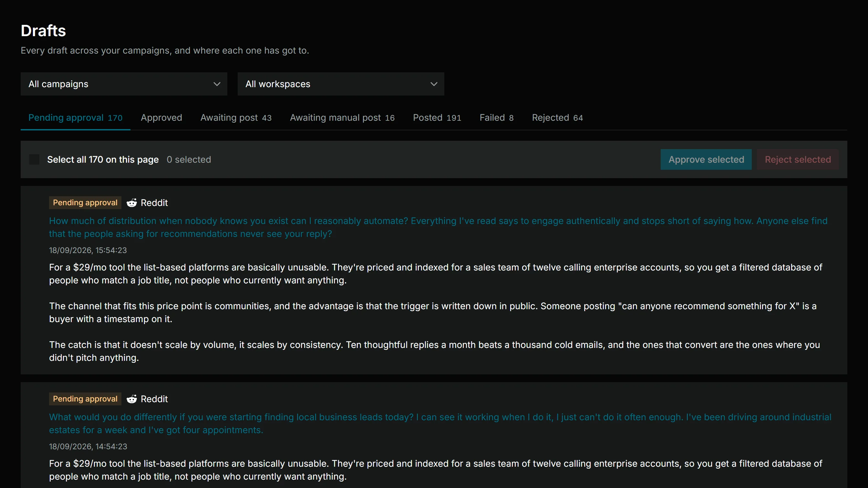868x488 pixels.
Task: Click the subtitle 'Every draft across your campaigns'
Action: click(165, 51)
